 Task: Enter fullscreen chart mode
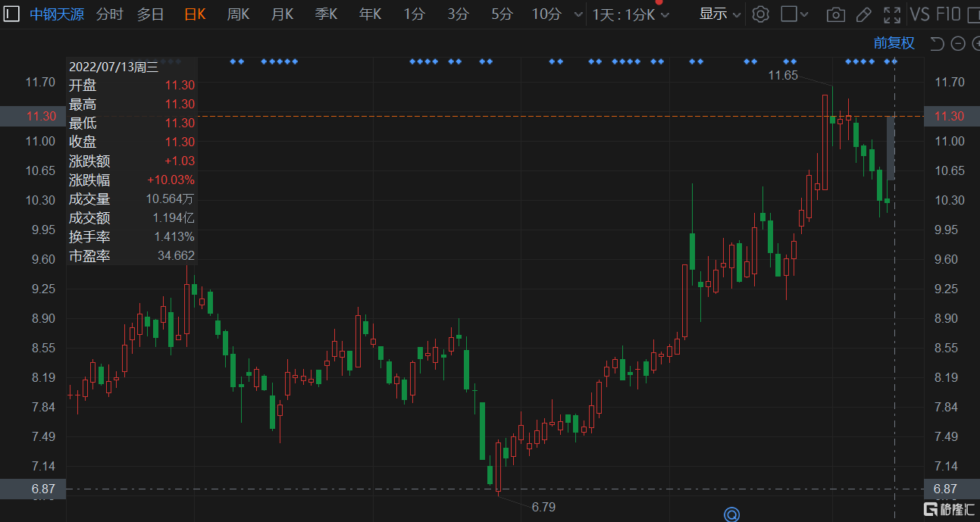tap(893, 14)
